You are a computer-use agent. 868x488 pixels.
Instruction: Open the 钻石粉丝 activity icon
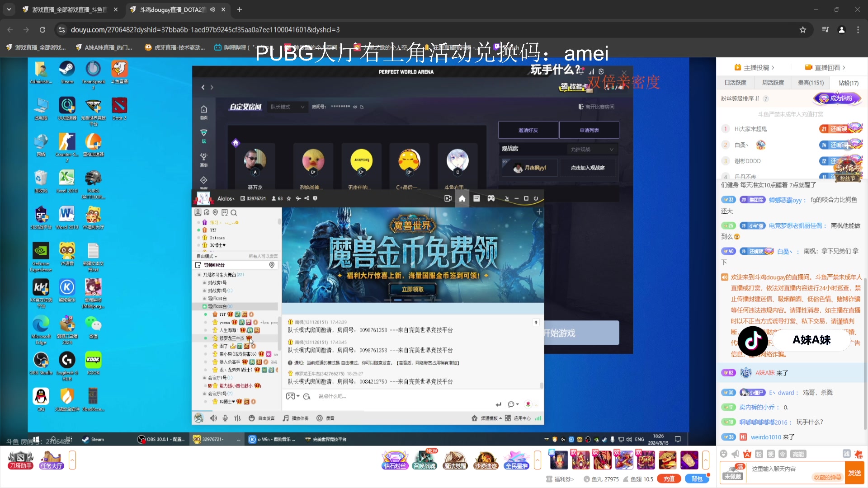(395, 460)
